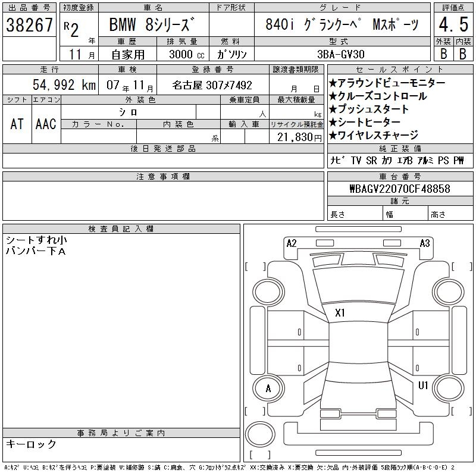Screen dimensions: 476x476
Task: Click the recycle deposit 21,830円
Action: (x=299, y=137)
